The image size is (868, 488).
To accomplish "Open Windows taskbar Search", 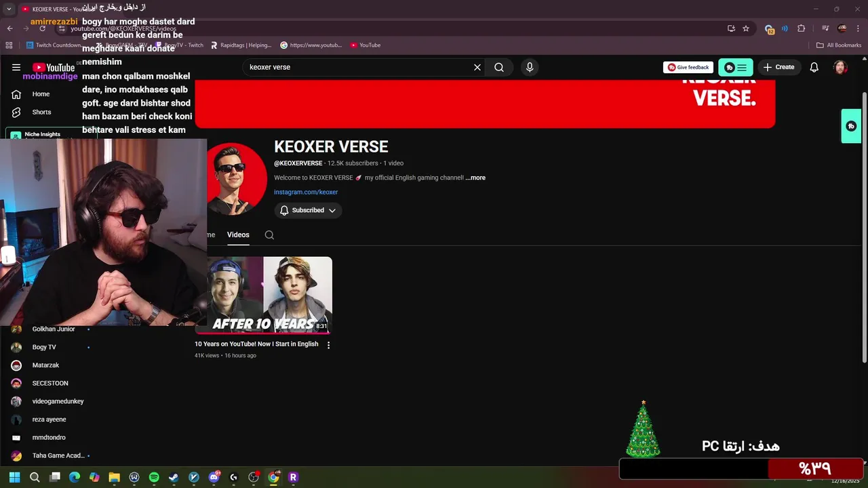I will [35, 477].
